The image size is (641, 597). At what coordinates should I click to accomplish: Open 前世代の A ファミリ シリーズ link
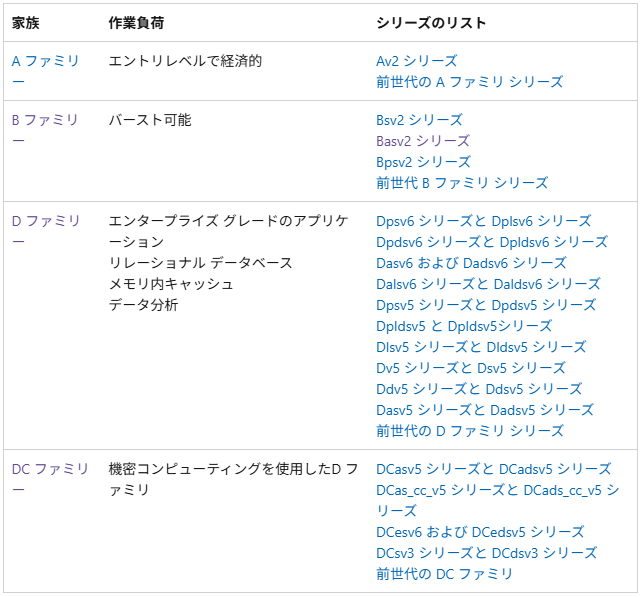click(x=469, y=82)
